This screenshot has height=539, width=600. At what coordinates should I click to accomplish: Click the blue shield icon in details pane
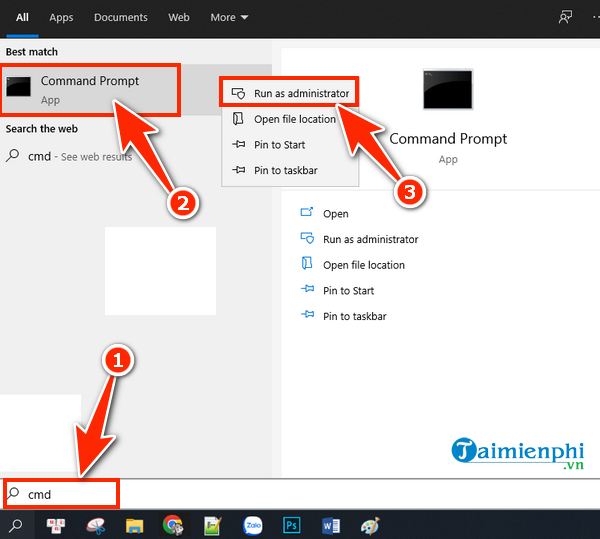pos(307,238)
